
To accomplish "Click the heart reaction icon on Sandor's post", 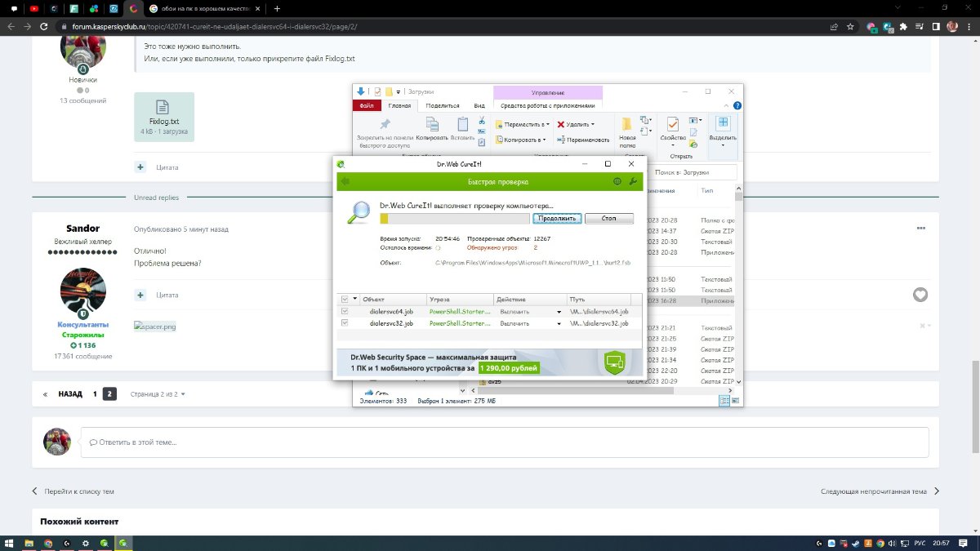I will [x=920, y=295].
